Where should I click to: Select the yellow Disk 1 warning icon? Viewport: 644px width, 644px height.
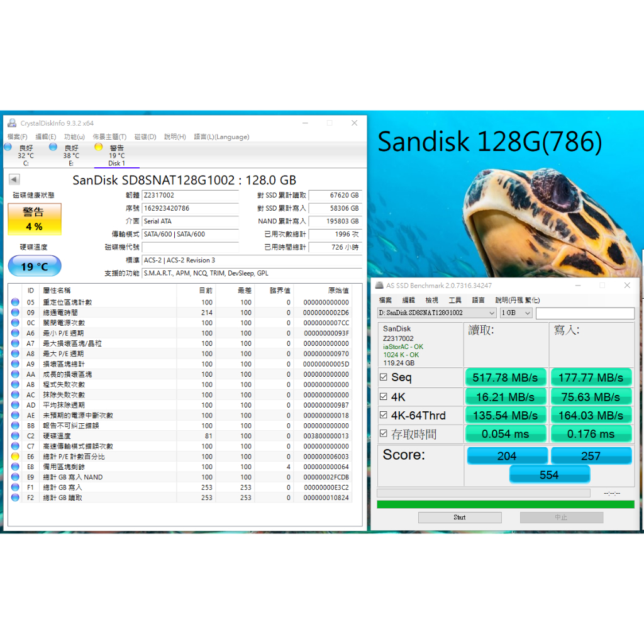point(98,147)
